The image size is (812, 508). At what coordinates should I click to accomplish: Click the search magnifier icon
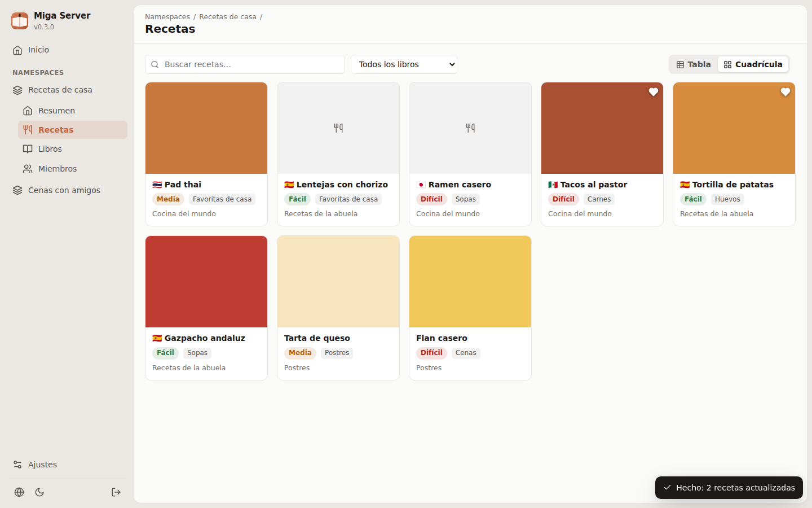tap(155, 64)
